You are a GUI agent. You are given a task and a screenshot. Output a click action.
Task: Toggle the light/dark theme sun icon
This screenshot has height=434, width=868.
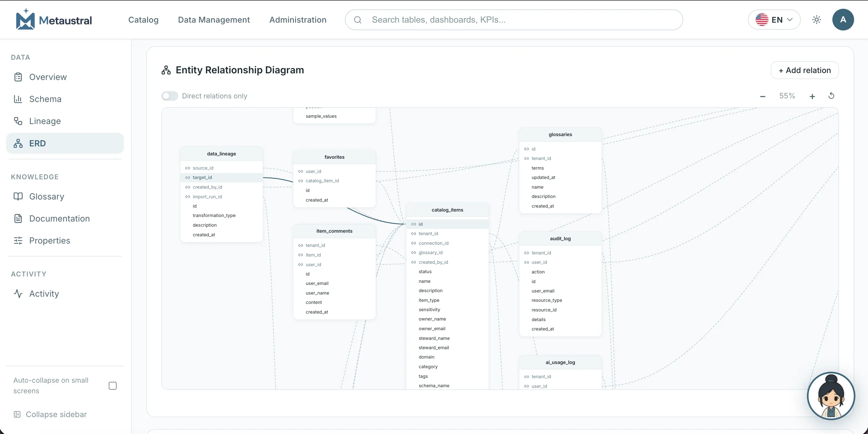click(816, 20)
